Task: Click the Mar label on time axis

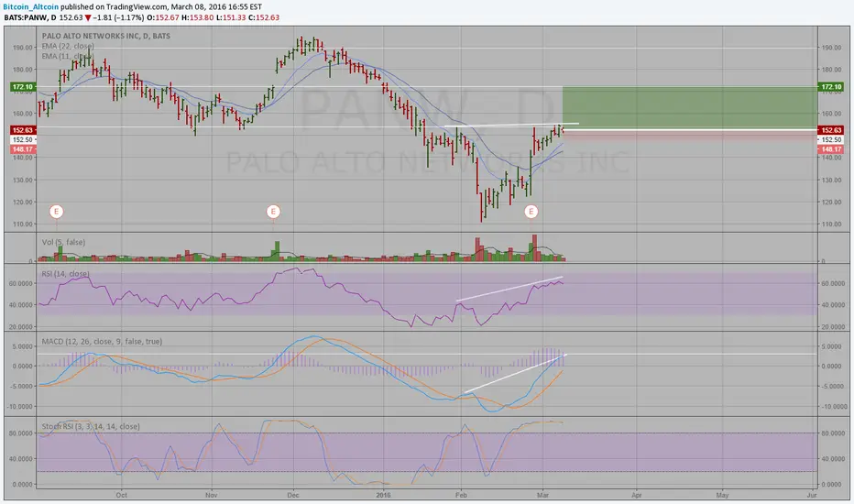Action: 542,495
